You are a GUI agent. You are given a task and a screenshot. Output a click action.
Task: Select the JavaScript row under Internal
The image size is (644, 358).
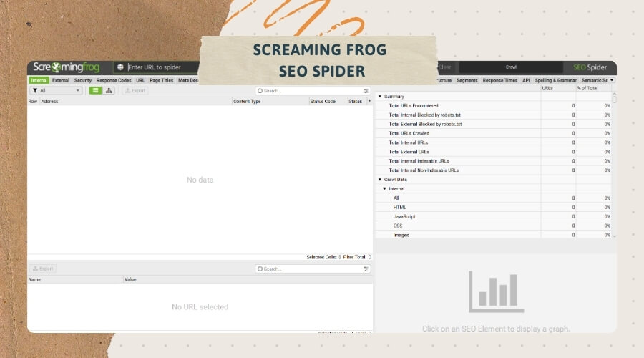click(x=494, y=217)
